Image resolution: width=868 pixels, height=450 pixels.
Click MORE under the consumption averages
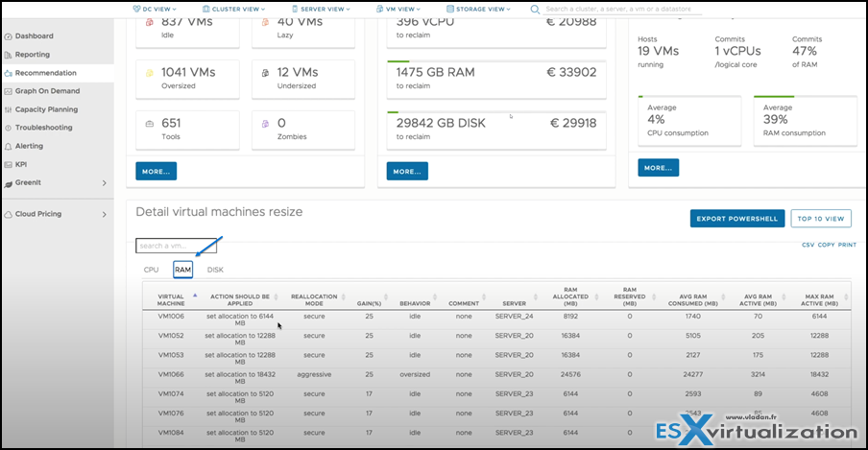coord(658,167)
